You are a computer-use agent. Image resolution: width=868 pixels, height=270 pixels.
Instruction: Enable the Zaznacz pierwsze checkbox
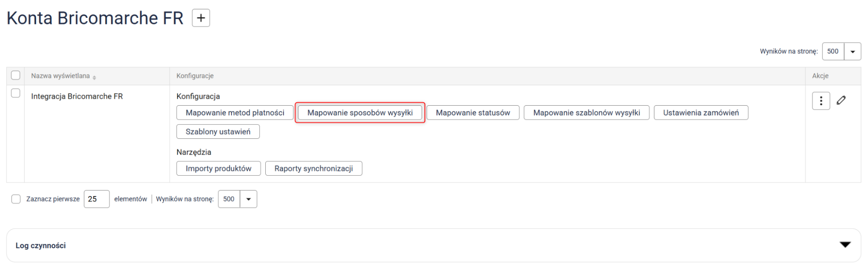[16, 199]
